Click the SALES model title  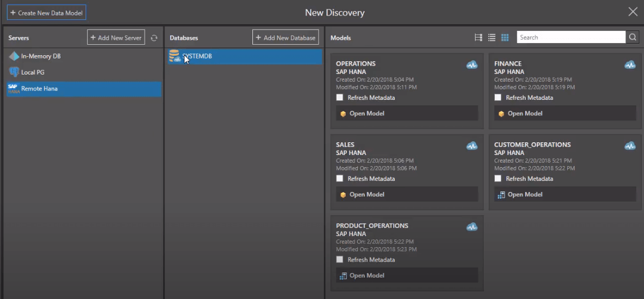[x=345, y=145]
